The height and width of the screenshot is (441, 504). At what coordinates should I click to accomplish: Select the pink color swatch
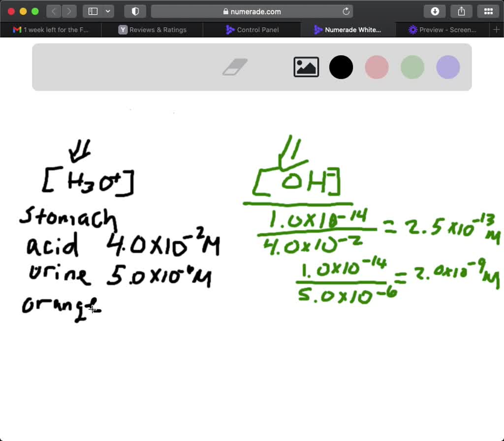point(377,67)
